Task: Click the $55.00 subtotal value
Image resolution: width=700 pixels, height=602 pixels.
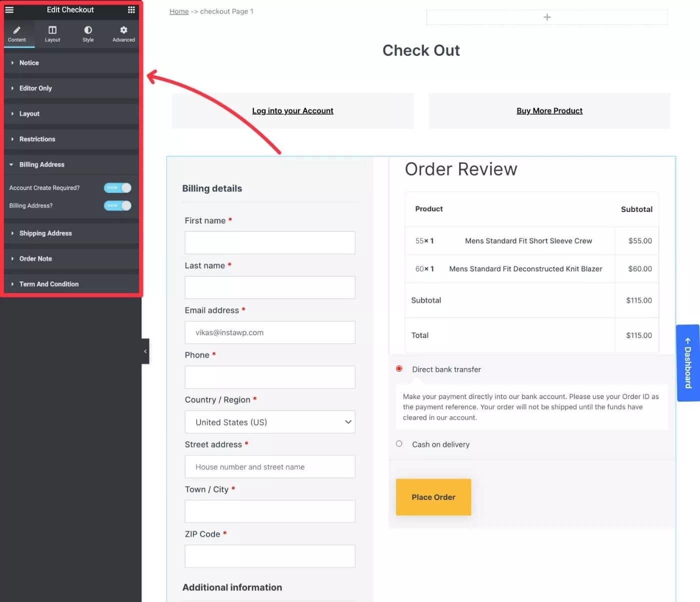Action: (x=640, y=241)
